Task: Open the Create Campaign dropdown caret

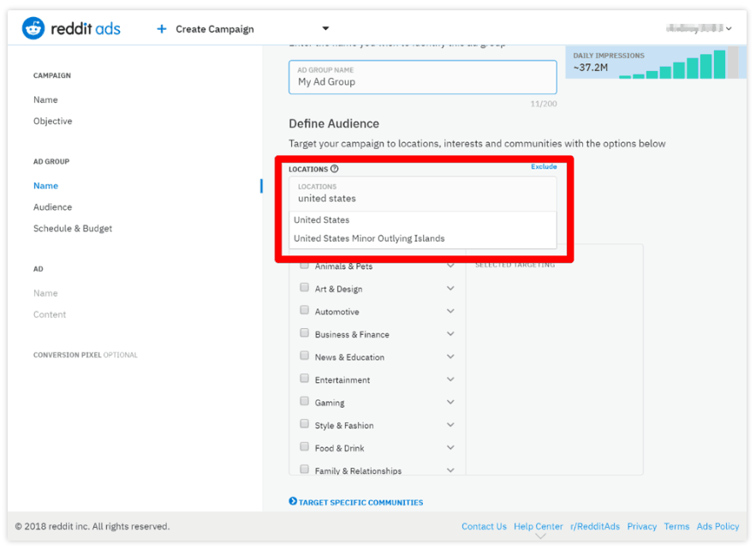Action: click(325, 28)
